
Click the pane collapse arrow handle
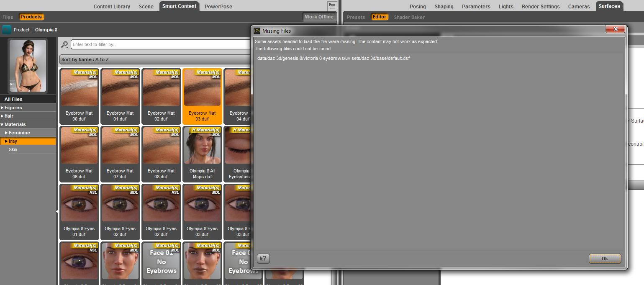click(57, 212)
